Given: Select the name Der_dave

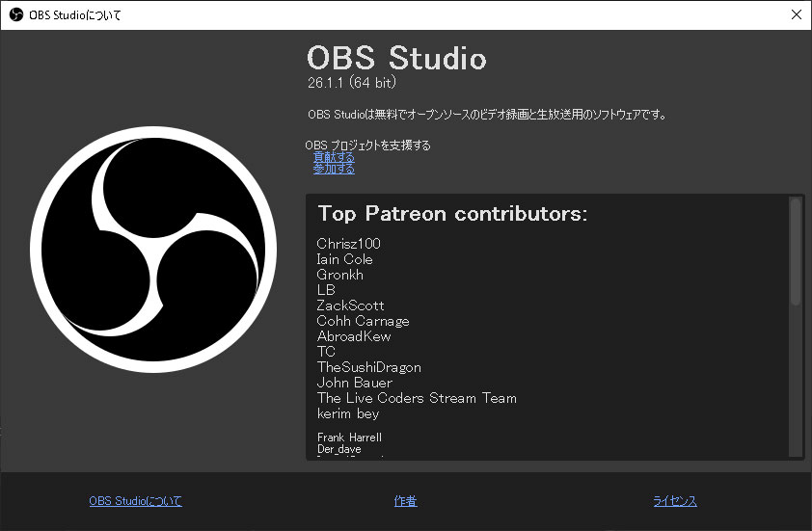Looking at the screenshot, I should (339, 449).
